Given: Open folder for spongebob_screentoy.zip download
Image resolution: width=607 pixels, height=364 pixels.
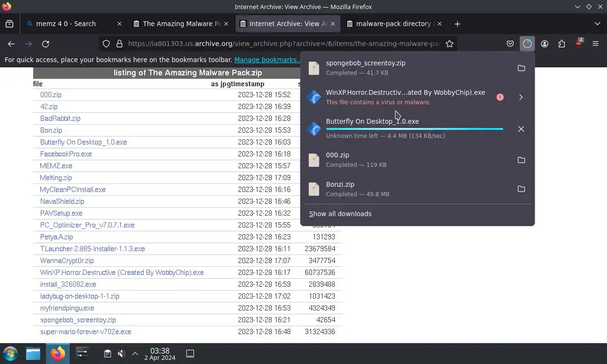Looking at the screenshot, I should [521, 68].
